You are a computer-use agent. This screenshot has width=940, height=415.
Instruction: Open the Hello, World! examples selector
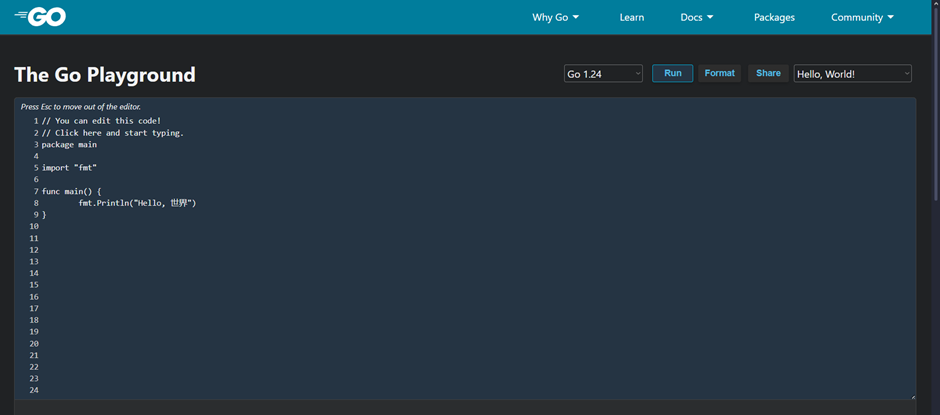coord(852,74)
